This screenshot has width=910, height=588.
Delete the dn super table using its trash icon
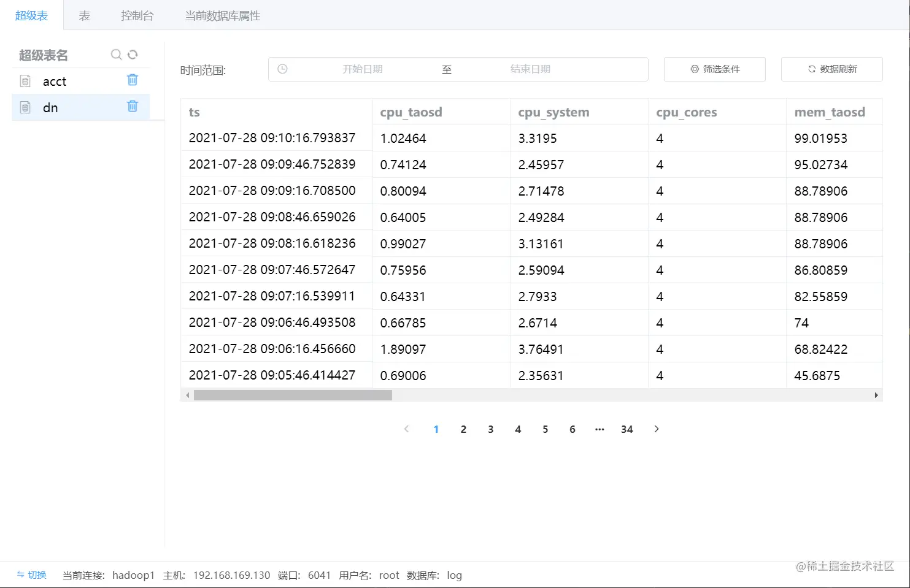click(133, 107)
